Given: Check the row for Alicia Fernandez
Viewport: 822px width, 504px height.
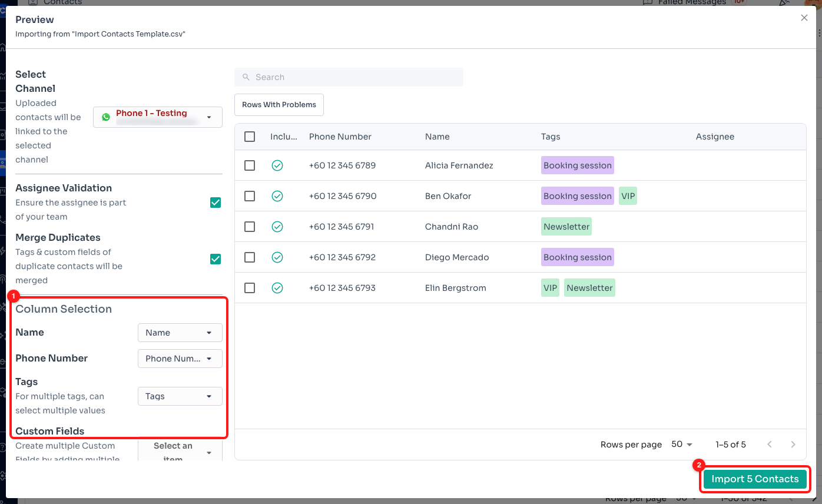Looking at the screenshot, I should [250, 165].
